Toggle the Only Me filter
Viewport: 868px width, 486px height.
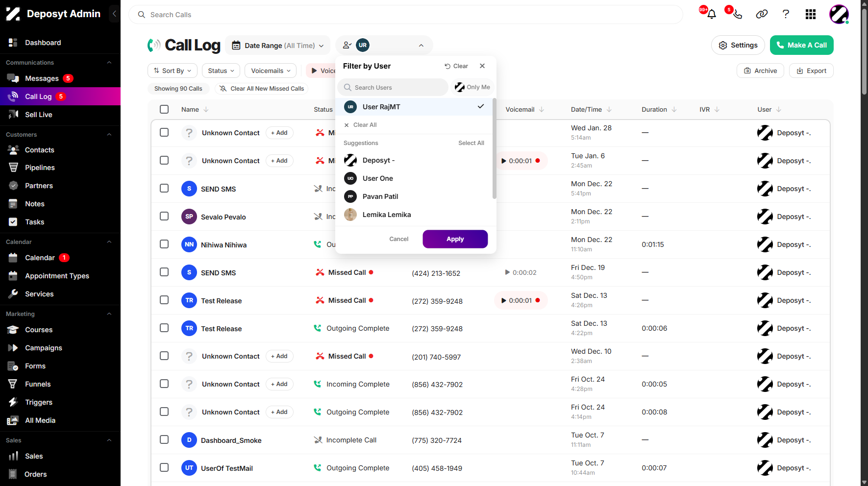pyautogui.click(x=472, y=87)
